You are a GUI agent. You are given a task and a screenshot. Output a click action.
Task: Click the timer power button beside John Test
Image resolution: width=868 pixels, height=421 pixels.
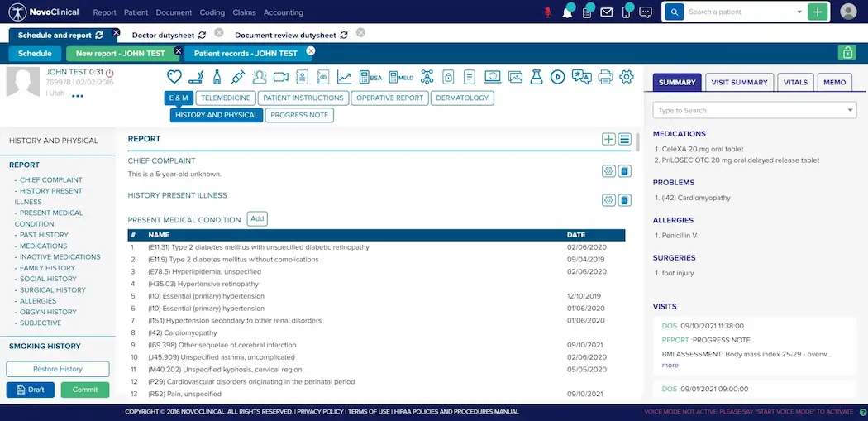click(110, 73)
